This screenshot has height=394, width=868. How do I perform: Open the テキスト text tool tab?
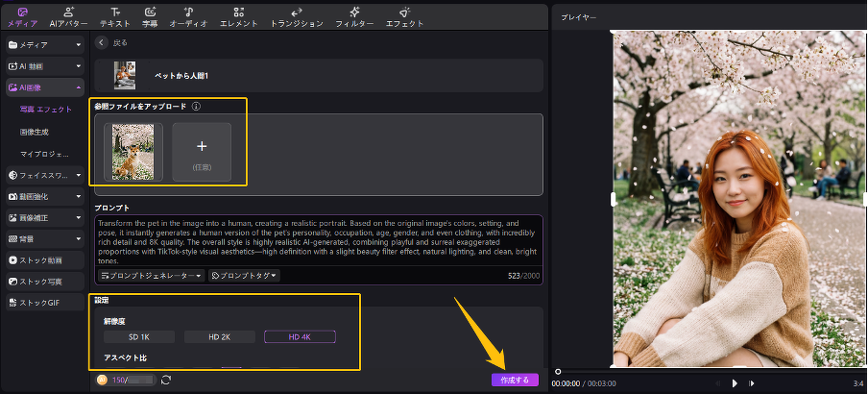click(114, 15)
